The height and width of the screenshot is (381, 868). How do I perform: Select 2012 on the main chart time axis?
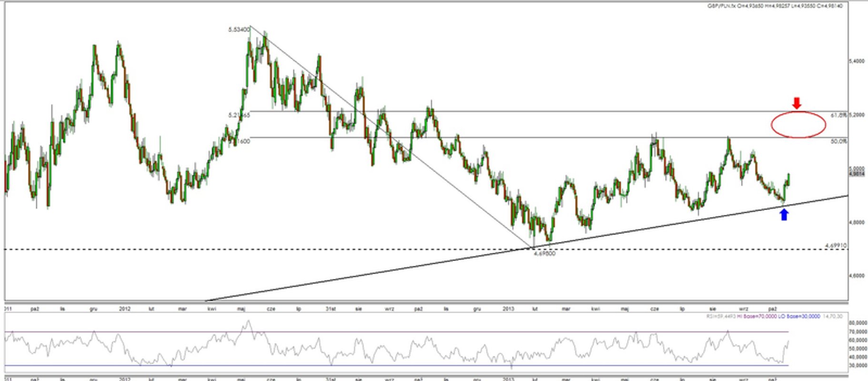pos(124,309)
